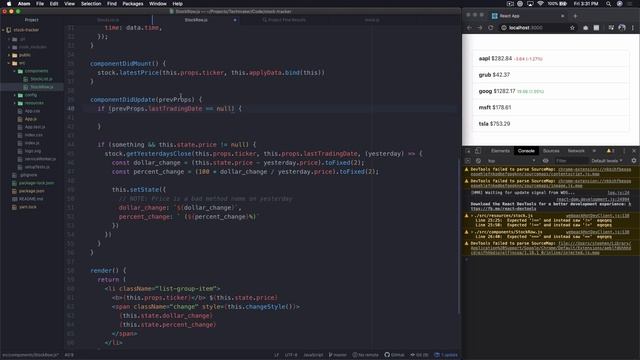Clear the console with the clear icon
This screenshot has height=360, width=640.
click(x=478, y=161)
